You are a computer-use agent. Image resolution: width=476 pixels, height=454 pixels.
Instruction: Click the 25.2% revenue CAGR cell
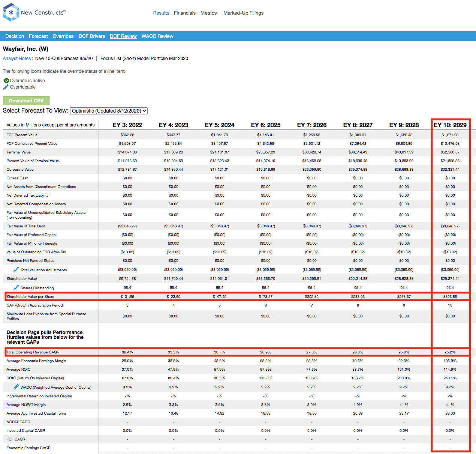(450, 352)
